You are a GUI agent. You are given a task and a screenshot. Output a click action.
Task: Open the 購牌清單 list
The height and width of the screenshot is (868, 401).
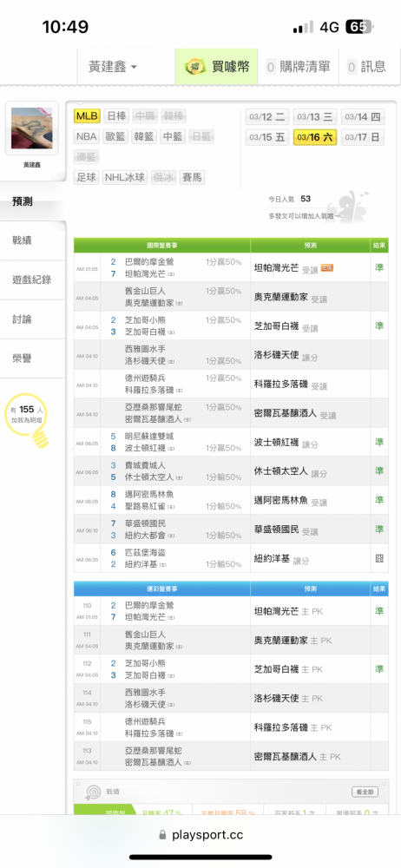point(299,67)
